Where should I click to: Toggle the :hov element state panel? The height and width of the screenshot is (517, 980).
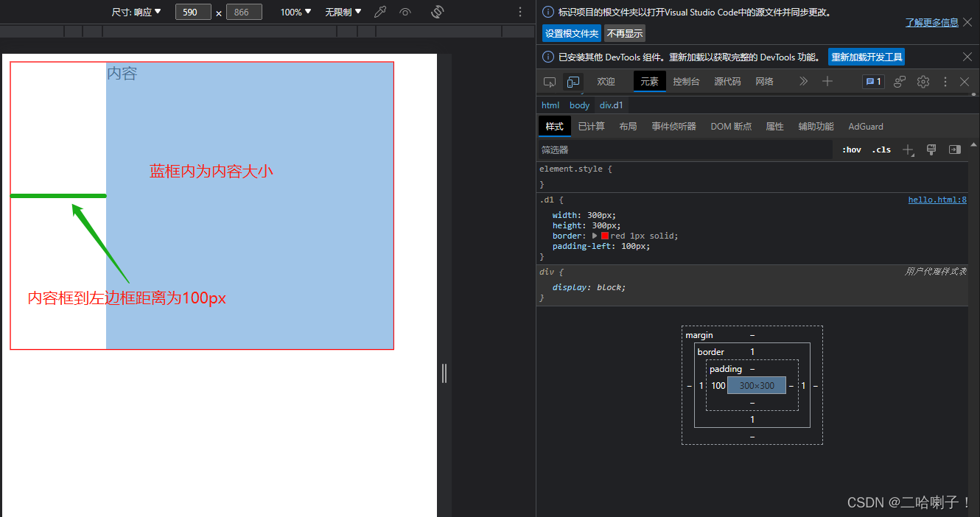click(x=851, y=150)
